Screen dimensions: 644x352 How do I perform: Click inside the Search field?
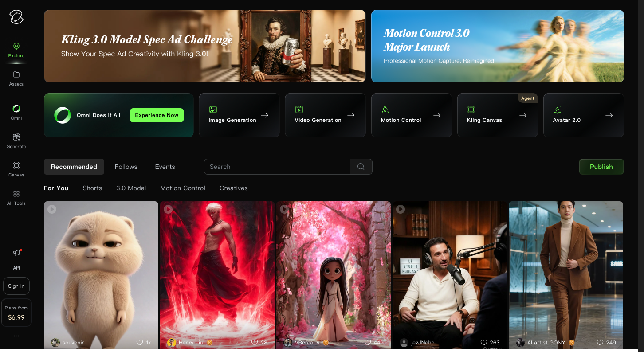point(277,167)
